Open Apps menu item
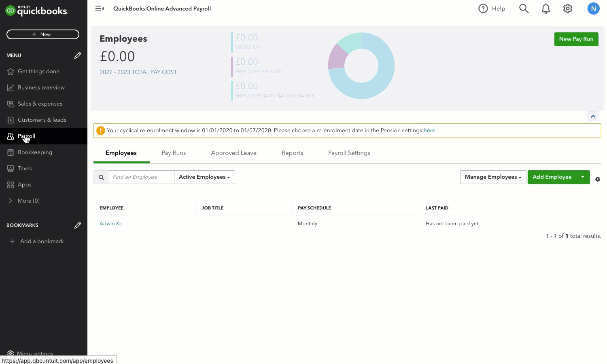The width and height of the screenshot is (607, 364). click(44, 185)
